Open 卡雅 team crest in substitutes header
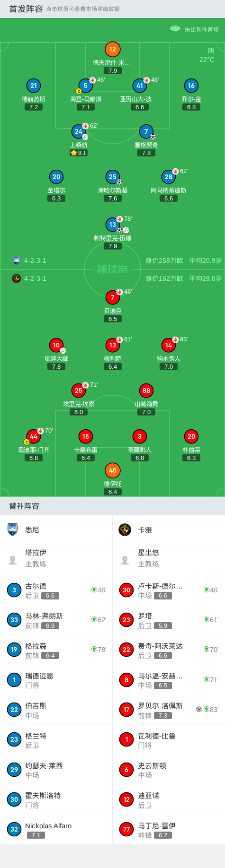The image size is (225, 868). [x=125, y=529]
